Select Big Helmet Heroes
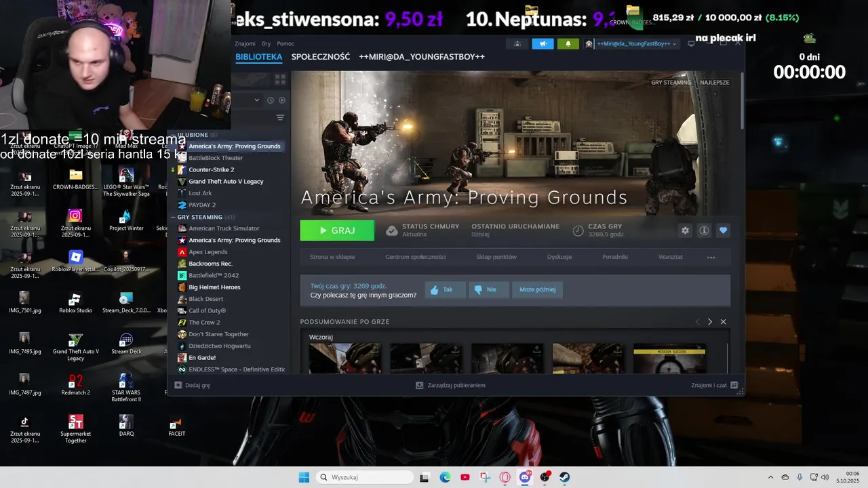Viewport: 868px width, 488px height. click(x=214, y=287)
